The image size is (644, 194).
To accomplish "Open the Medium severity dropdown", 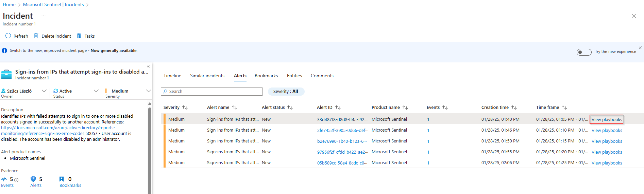I will coord(148,91).
